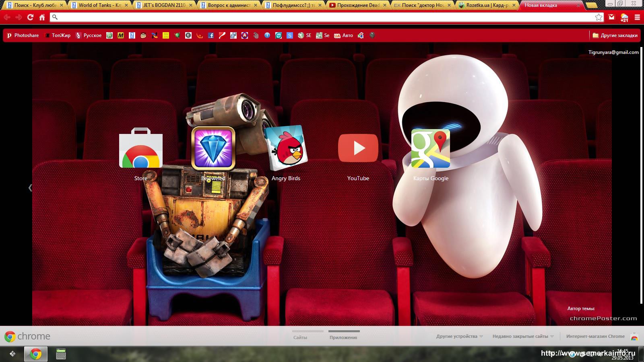
Task: Open the calculator from the taskbar
Action: pyautogui.click(x=61, y=354)
